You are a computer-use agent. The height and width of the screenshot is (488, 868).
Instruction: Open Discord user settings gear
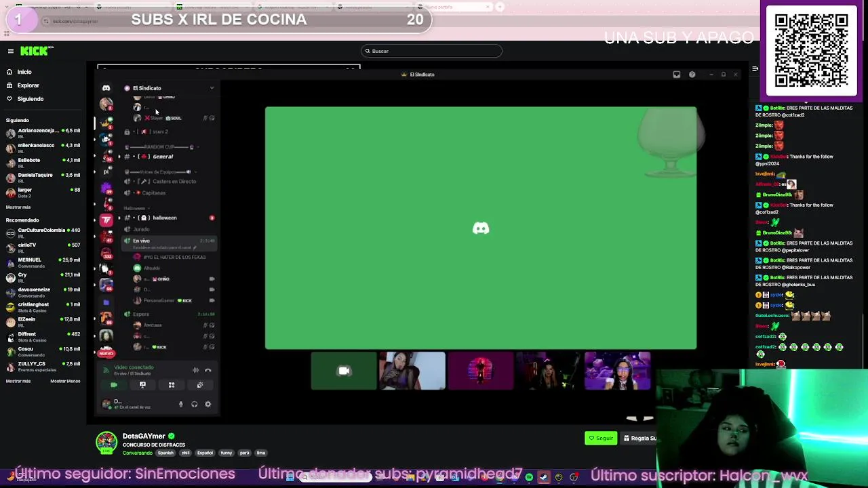click(208, 405)
